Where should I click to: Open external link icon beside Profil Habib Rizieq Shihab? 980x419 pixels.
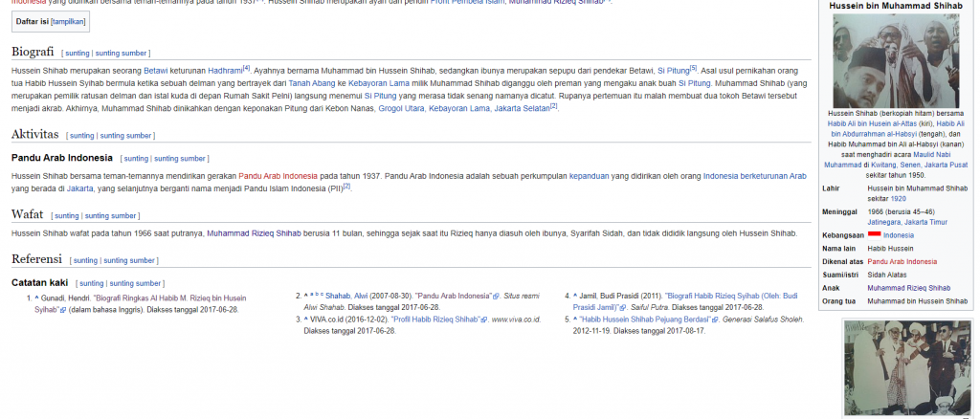coord(483,320)
